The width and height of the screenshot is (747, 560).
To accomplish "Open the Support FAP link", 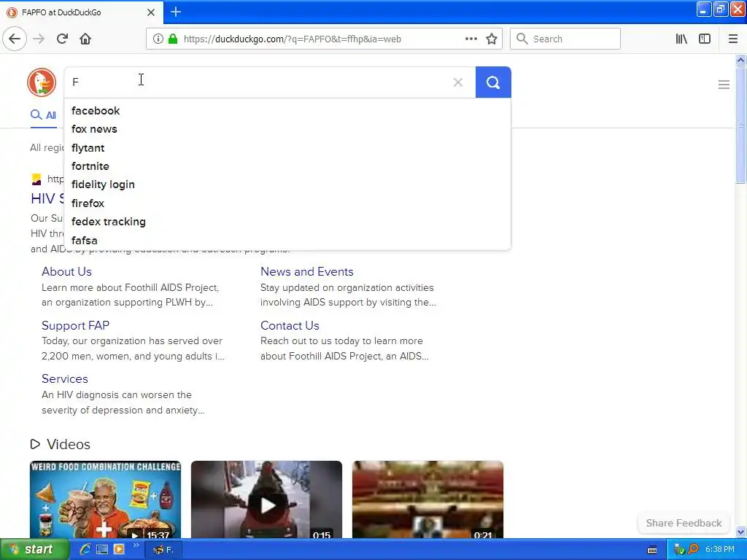I will tap(75, 326).
